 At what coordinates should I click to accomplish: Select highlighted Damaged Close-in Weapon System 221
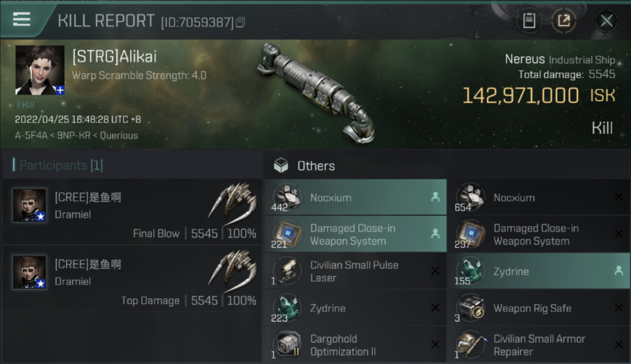355,234
